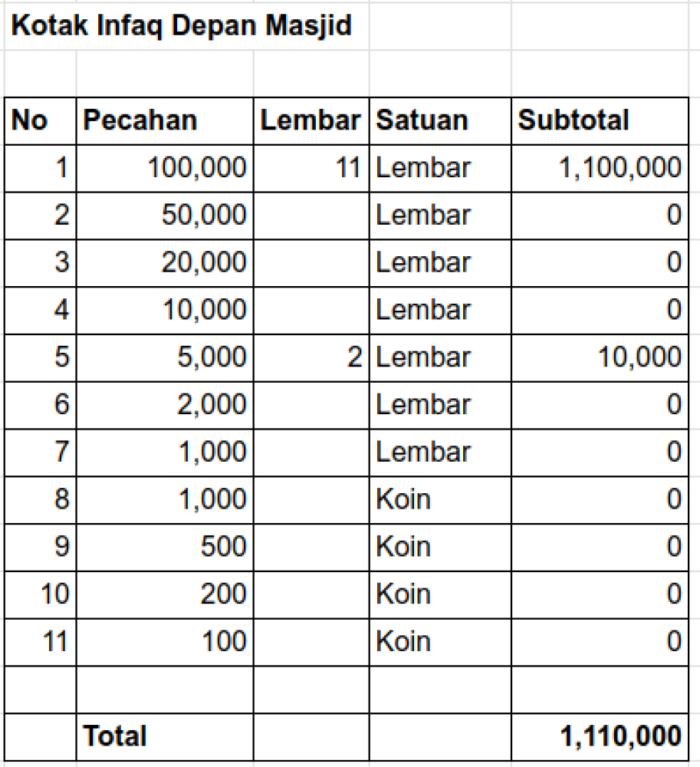Select the subtotal cell showing 1,100,000
Viewport: 700px width, 767px height.
[599, 168]
